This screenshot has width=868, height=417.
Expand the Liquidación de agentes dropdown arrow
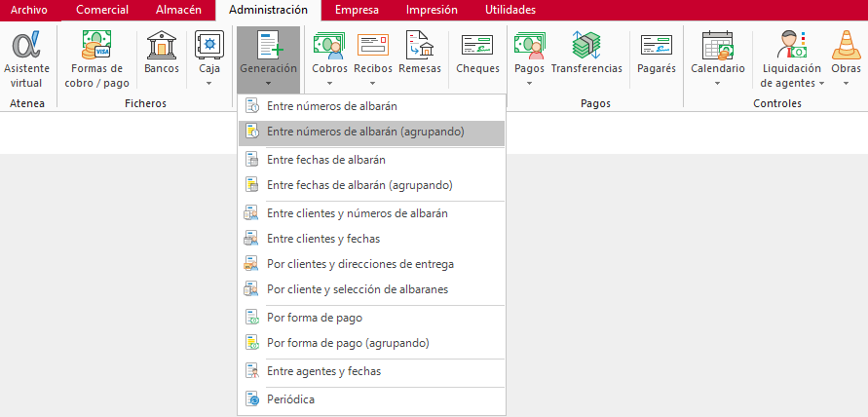822,84
